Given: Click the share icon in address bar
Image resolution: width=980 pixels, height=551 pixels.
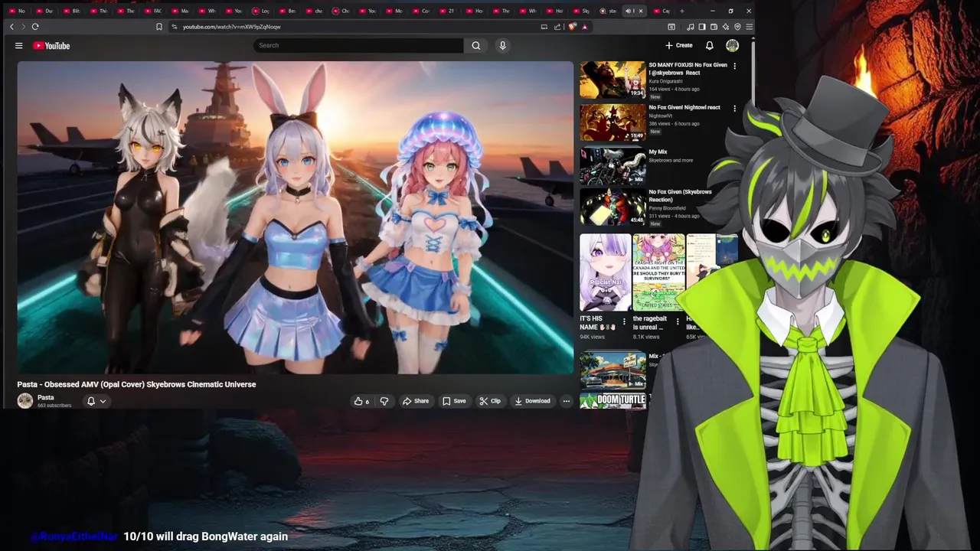Looking at the screenshot, I should 557,27.
